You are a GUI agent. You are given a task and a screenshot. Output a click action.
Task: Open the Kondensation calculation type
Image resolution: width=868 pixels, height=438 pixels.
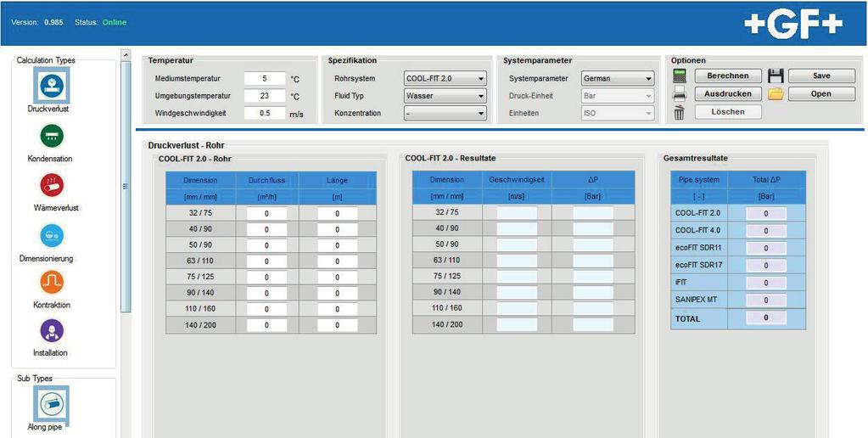click(x=52, y=135)
